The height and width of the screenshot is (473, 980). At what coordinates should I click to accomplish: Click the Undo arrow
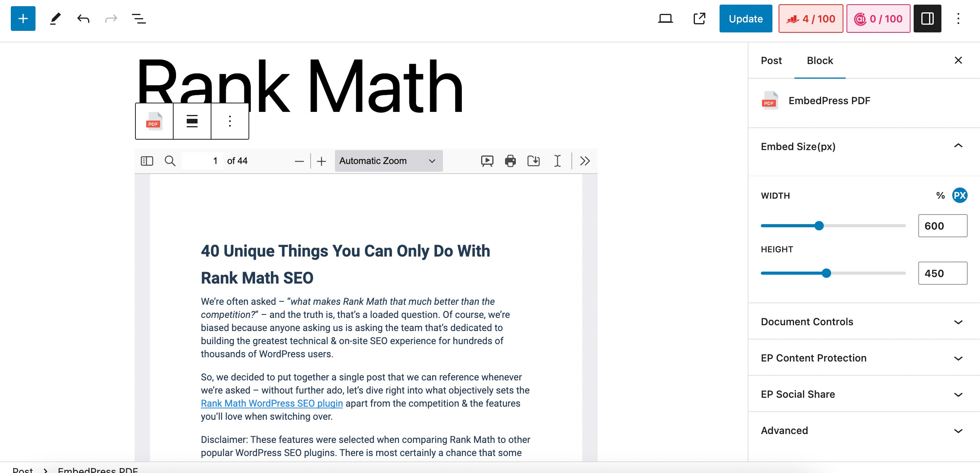[83, 19]
